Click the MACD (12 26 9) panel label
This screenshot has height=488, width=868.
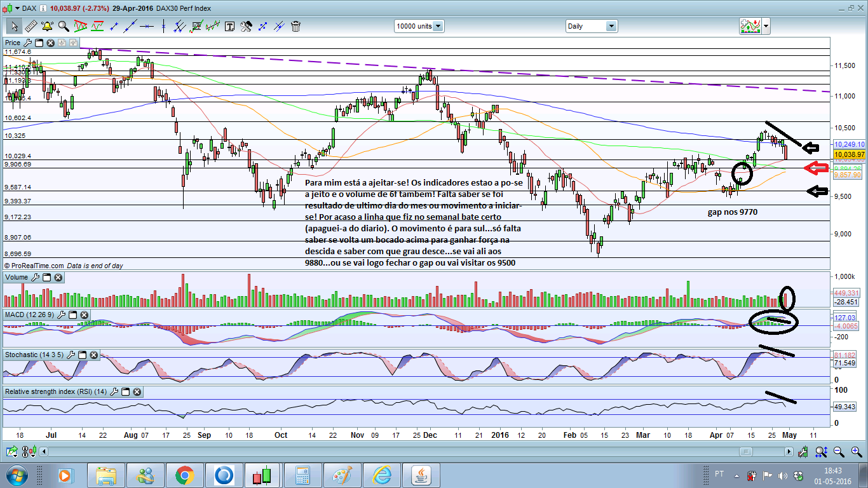[x=31, y=315]
